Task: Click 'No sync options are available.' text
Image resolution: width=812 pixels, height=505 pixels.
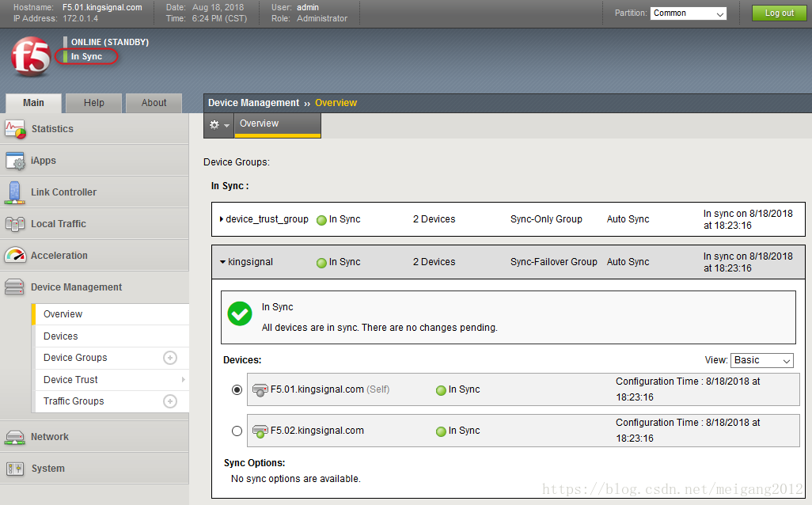Action: [296, 479]
